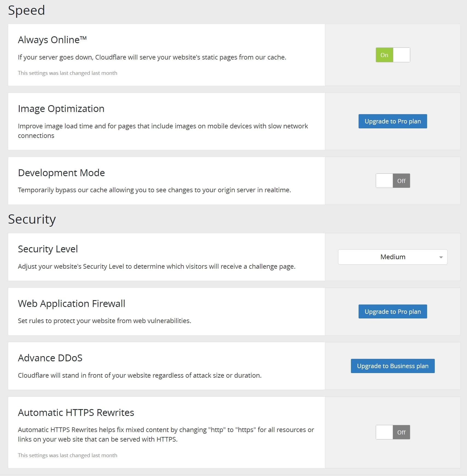Click the Speed section heading
Image resolution: width=467 pixels, height=476 pixels.
click(27, 10)
